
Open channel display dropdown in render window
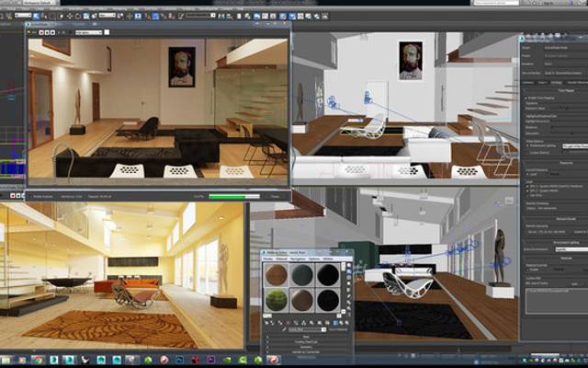(x=89, y=32)
